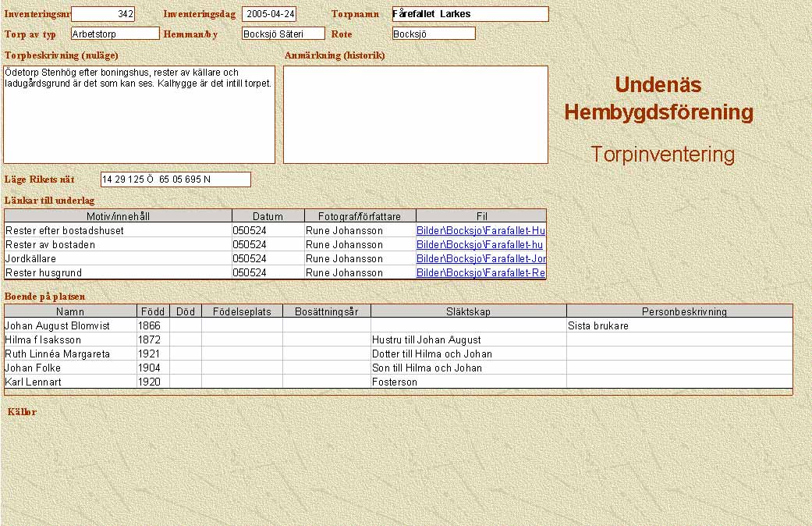Select the Johan August Blomvist name cell

coord(70,326)
